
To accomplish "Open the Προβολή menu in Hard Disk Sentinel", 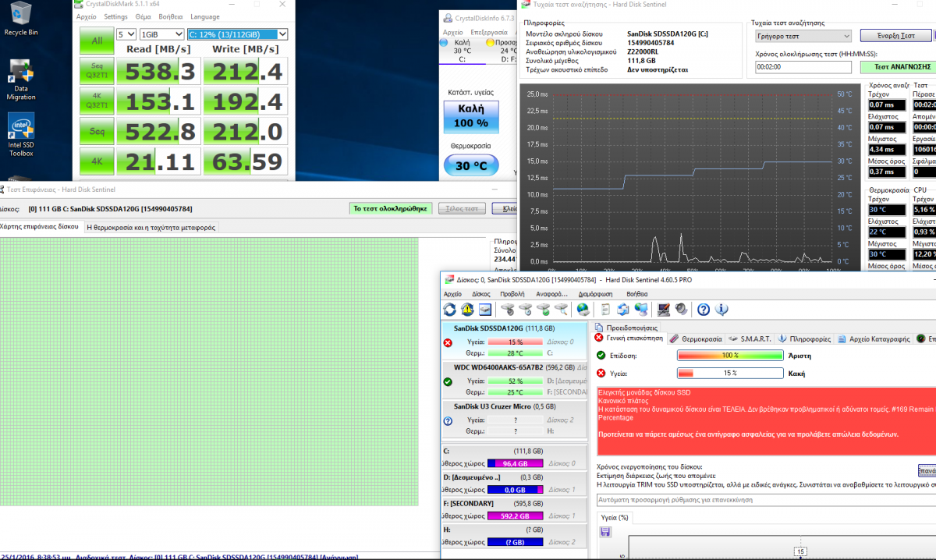I will 512,294.
